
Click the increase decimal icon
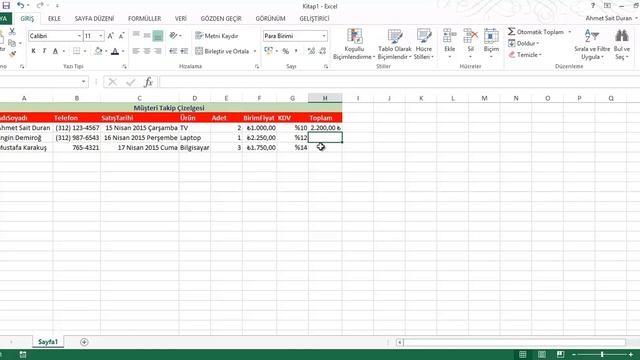tap(311, 51)
